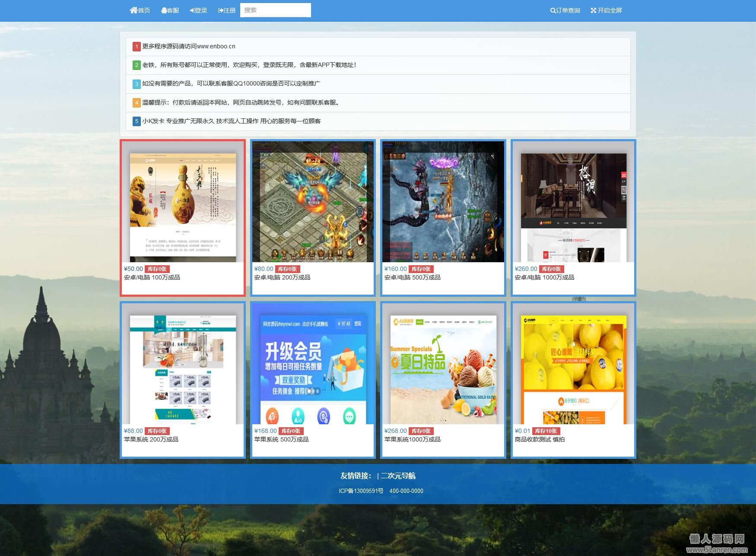The image size is (756, 556).
Task: Click product title 安卓/电脑 200万成品
Action: [282, 278]
